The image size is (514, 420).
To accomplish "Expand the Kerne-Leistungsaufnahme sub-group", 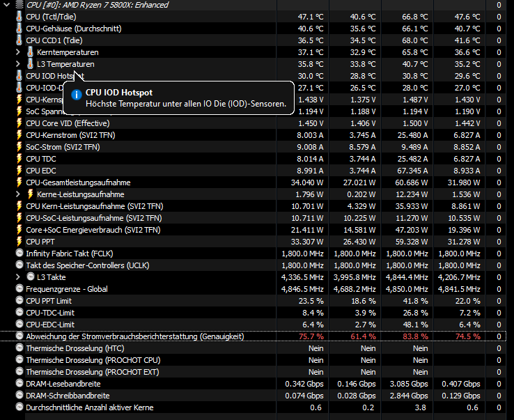I will coord(18,194).
